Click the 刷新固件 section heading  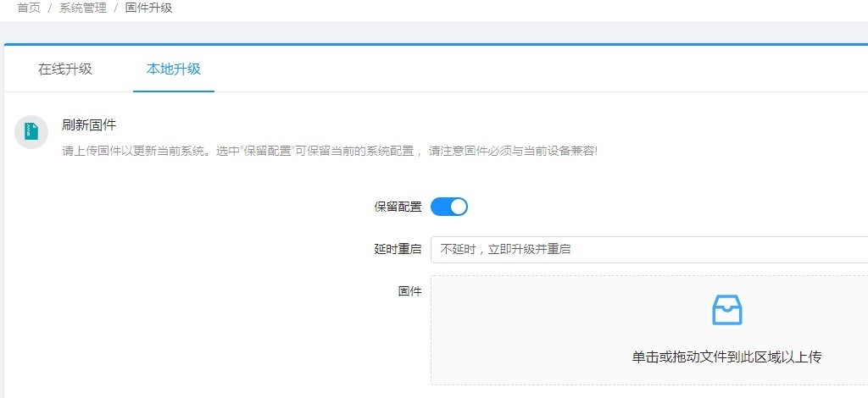pos(89,125)
